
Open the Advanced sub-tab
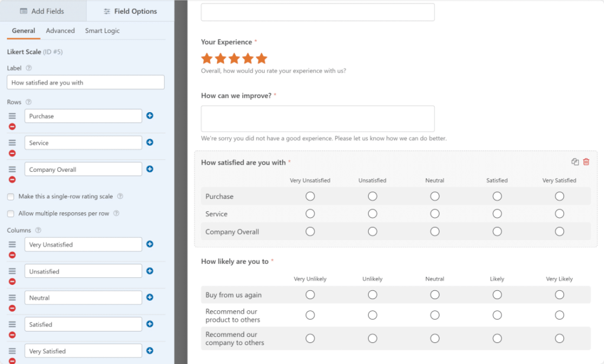(x=60, y=31)
